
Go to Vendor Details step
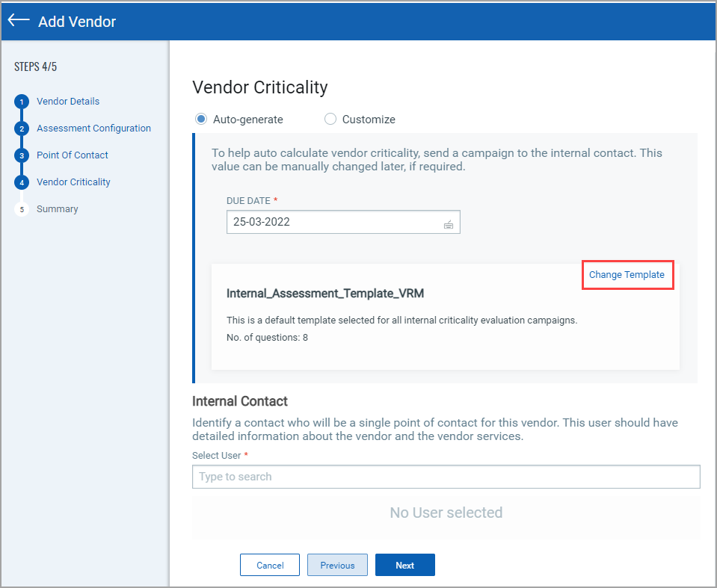68,102
